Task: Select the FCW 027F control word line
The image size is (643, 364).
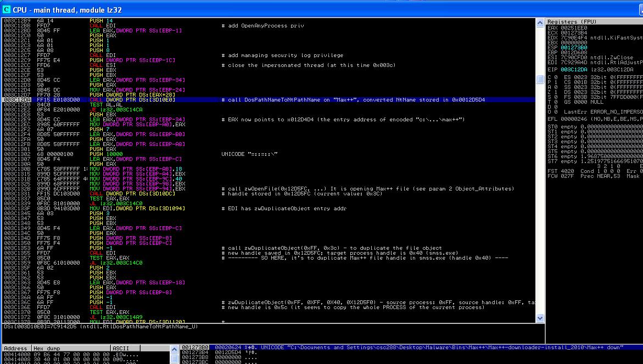Action: 595,176
